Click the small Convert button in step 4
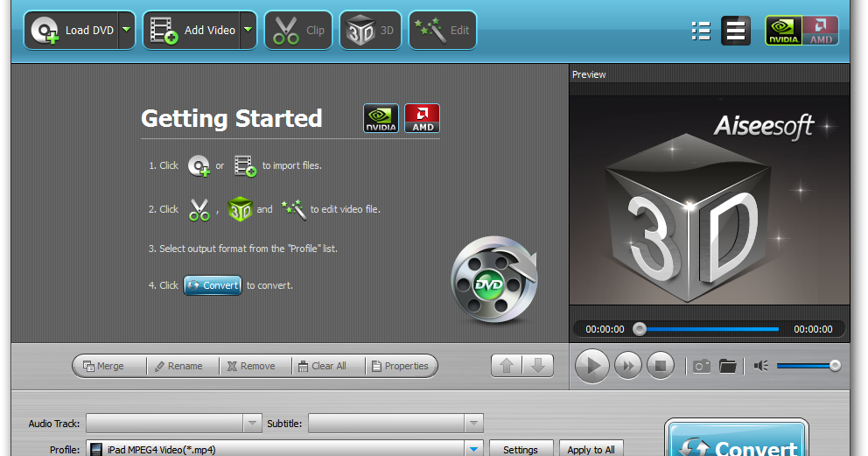The image size is (868, 456). click(x=213, y=285)
